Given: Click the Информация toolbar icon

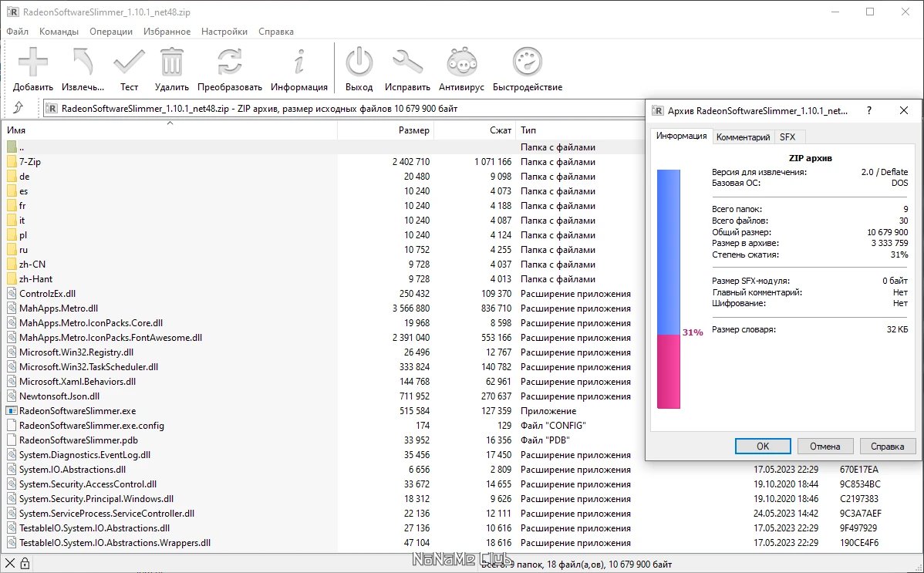Looking at the screenshot, I should coord(299,62).
